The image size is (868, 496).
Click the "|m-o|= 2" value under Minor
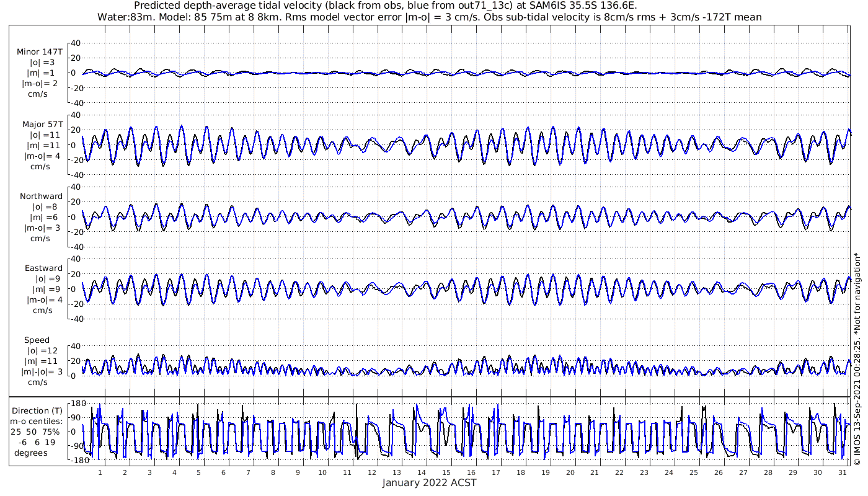[x=41, y=83]
